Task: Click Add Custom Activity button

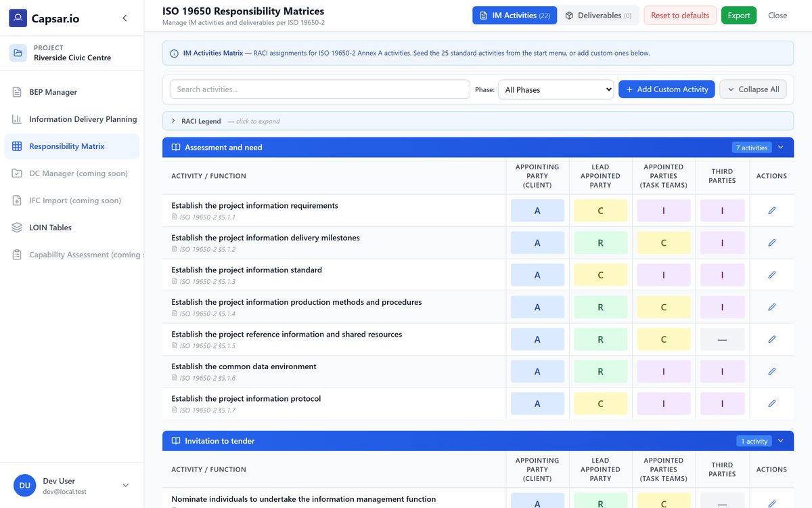Action: click(667, 89)
